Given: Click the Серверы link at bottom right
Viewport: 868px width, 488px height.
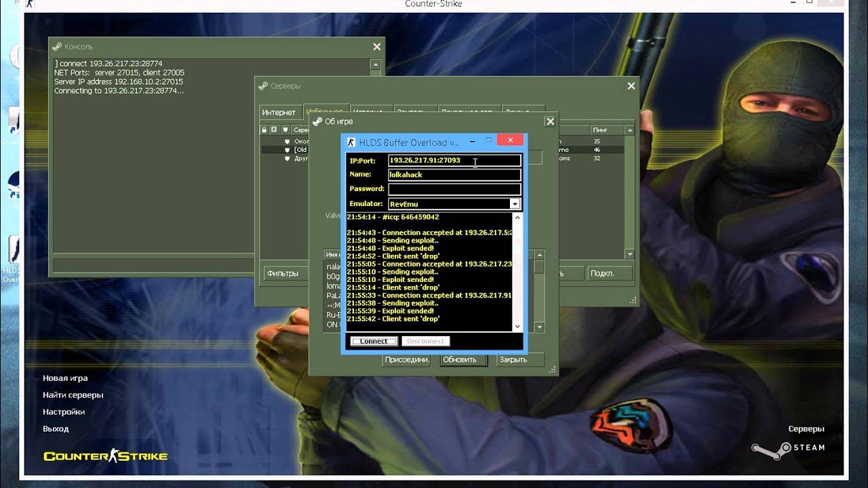Looking at the screenshot, I should [x=806, y=429].
